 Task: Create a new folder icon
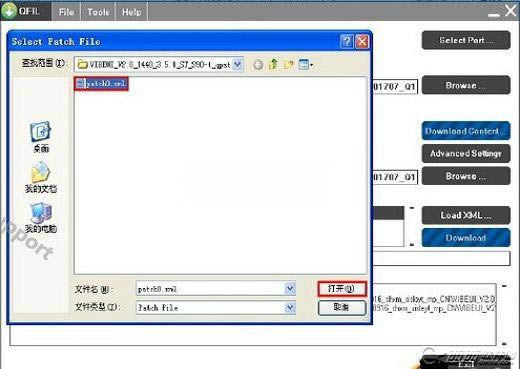point(289,64)
